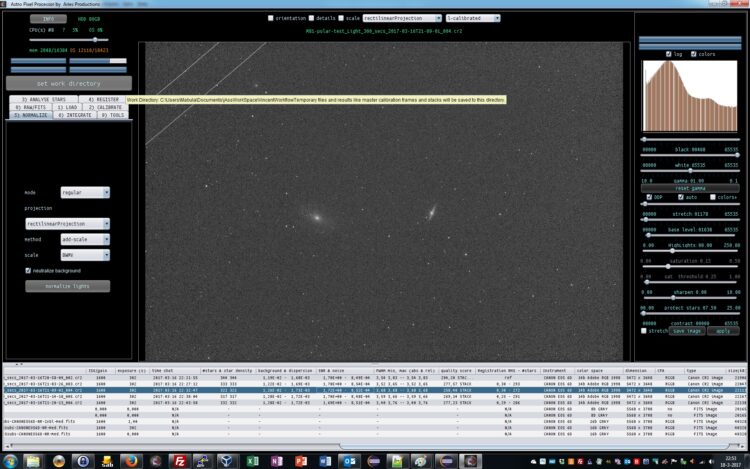The image size is (750, 469).
Task: Click the reset gamma button
Action: tap(690, 188)
